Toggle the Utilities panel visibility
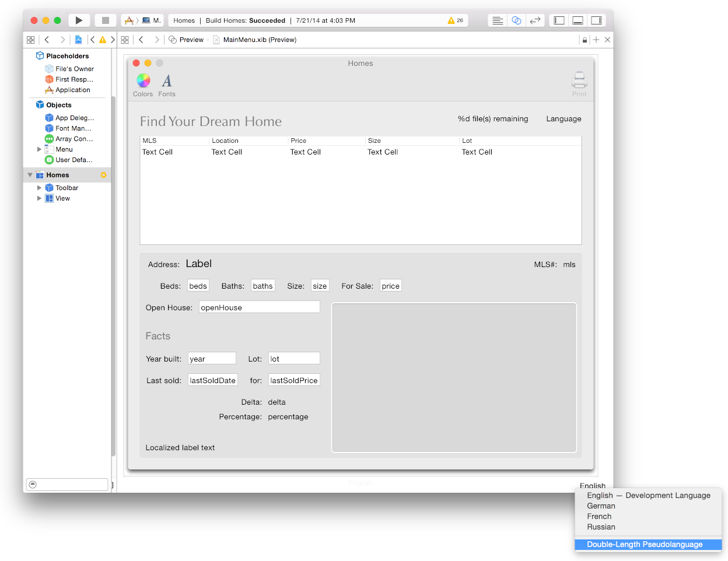 596,20
